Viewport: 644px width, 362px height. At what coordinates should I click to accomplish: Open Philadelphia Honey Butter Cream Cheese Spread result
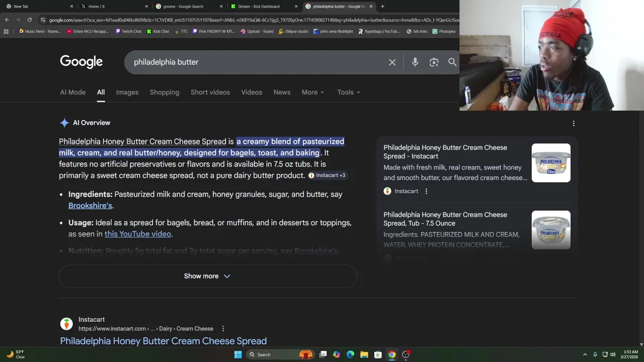164,341
